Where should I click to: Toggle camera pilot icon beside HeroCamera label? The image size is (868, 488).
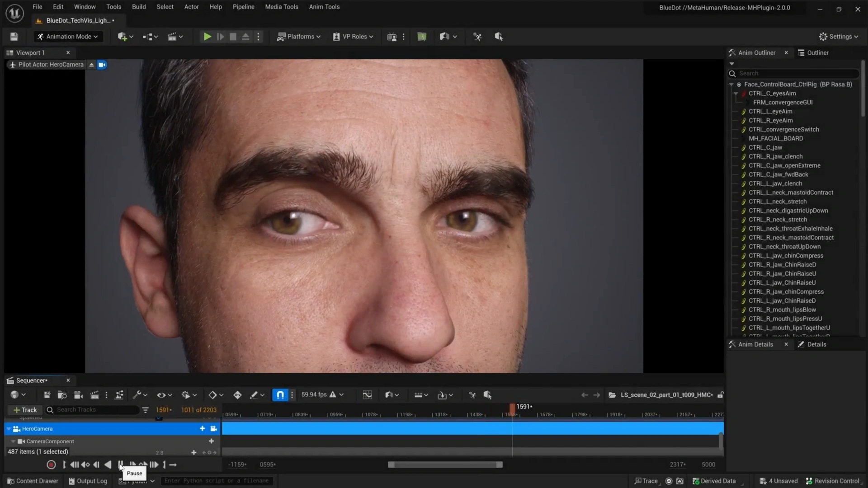coord(102,65)
